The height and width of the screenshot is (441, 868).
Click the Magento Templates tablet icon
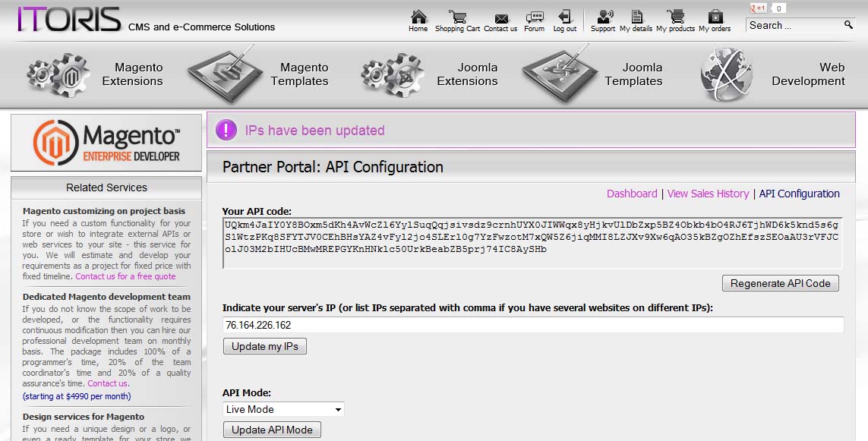coord(226,74)
